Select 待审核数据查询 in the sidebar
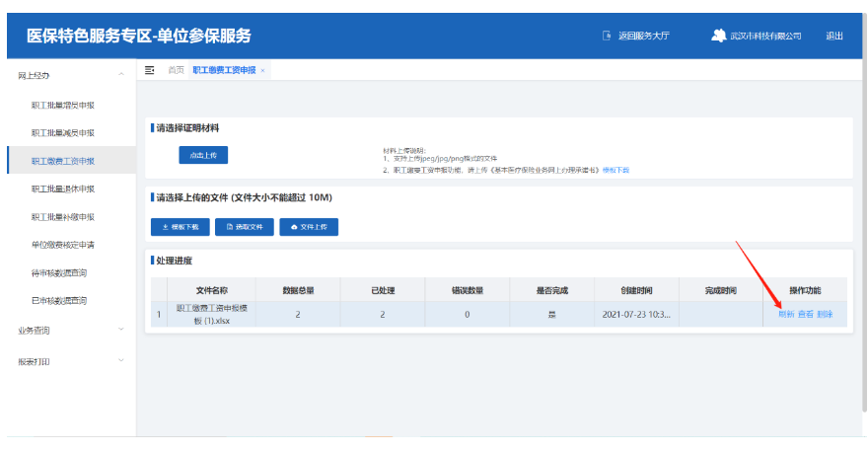 coord(59,272)
